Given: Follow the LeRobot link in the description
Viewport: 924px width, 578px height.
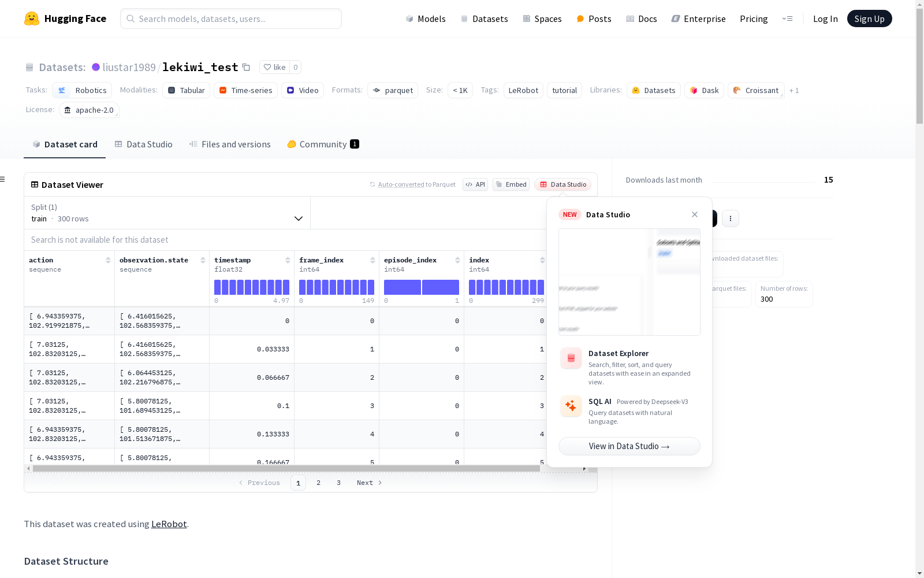Looking at the screenshot, I should 169,524.
